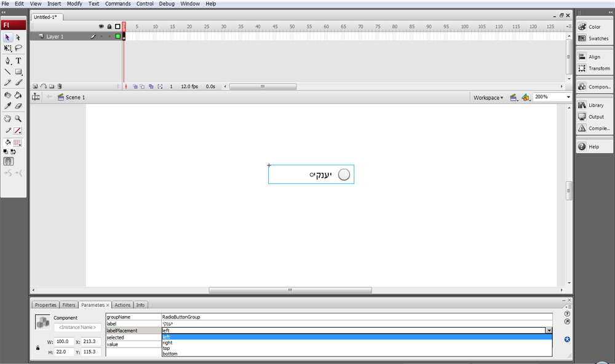Click the Black and White colors icon
This screenshot has height=364, width=615.
6,151
